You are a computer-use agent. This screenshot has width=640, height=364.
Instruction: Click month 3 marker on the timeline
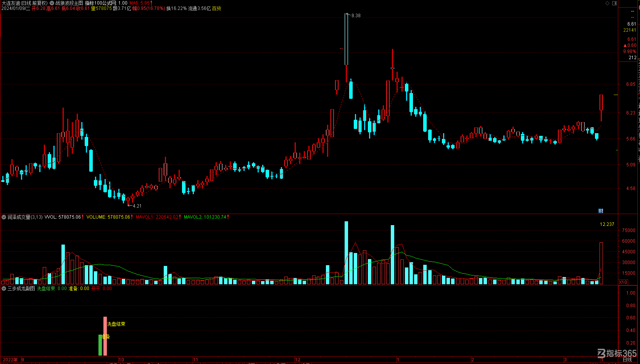click(x=565, y=359)
